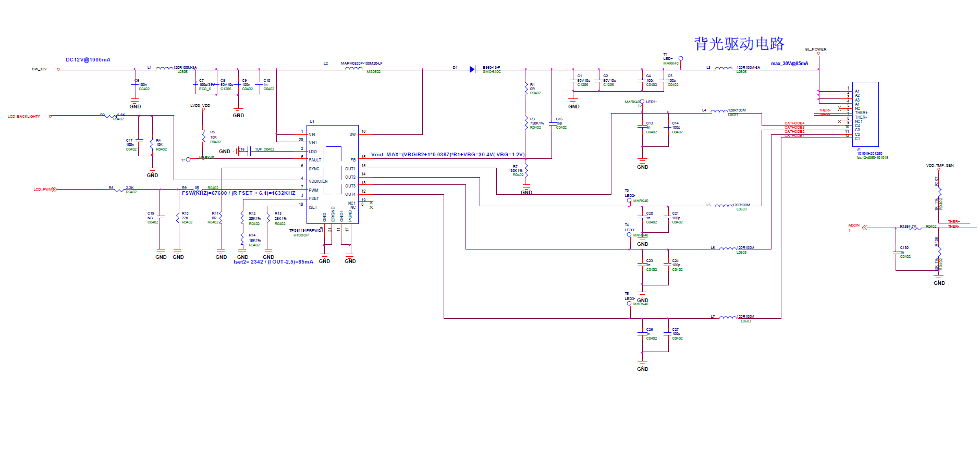Click the ISET pin label on U1
Screen dimensions: 980x450
[x=313, y=207]
